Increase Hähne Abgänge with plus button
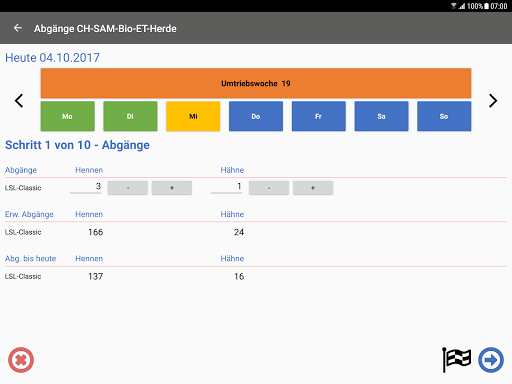The image size is (512, 384). pos(313,188)
